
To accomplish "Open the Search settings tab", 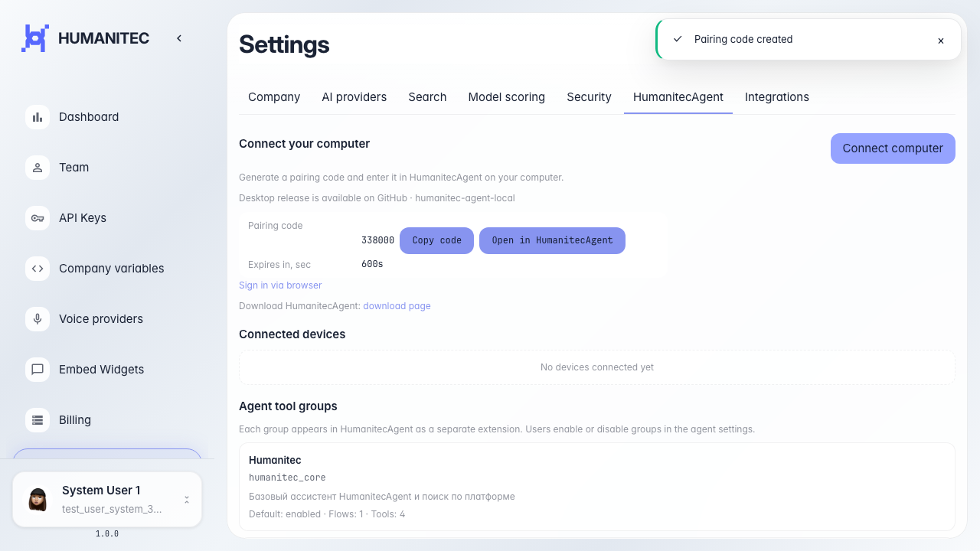I will (x=427, y=97).
